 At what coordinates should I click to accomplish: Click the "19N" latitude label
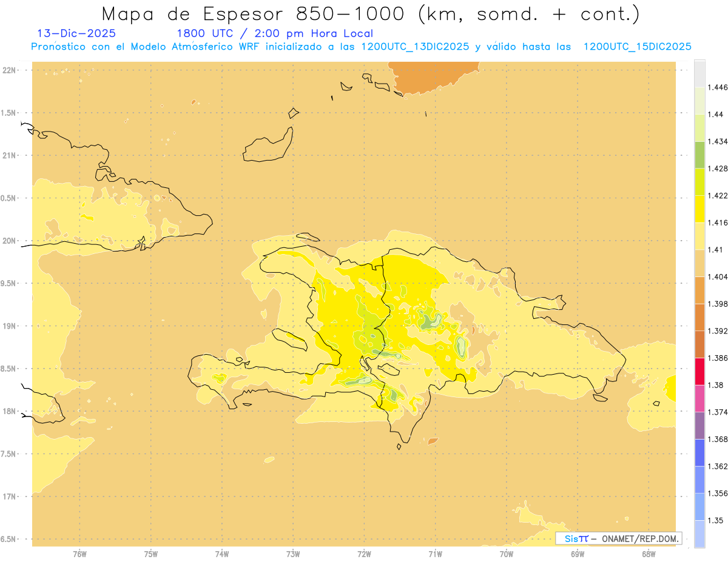pos(9,326)
